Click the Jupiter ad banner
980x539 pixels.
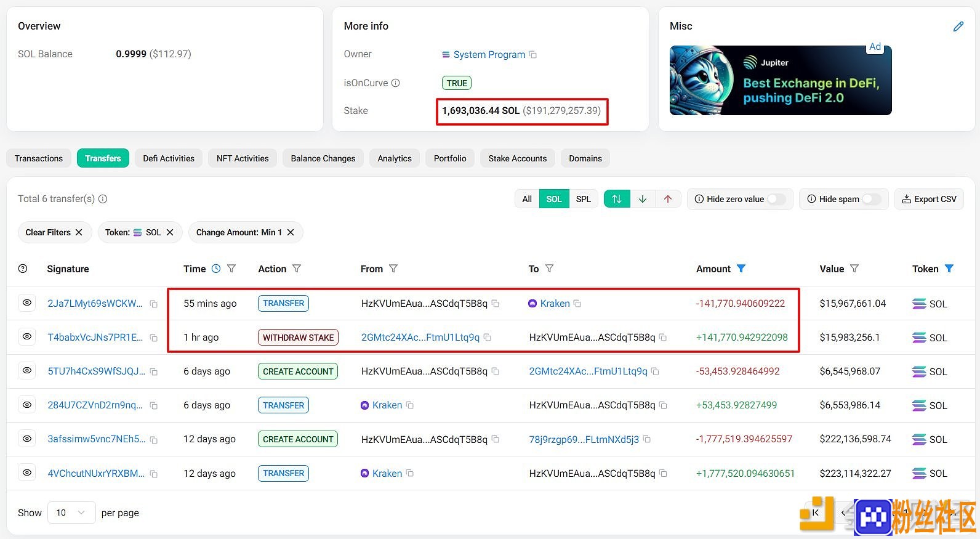781,80
